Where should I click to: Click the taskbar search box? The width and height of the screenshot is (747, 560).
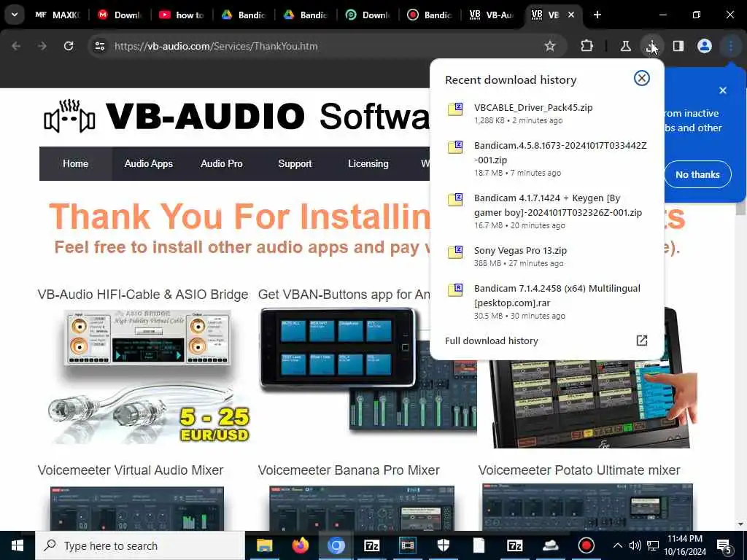pyautogui.click(x=140, y=545)
